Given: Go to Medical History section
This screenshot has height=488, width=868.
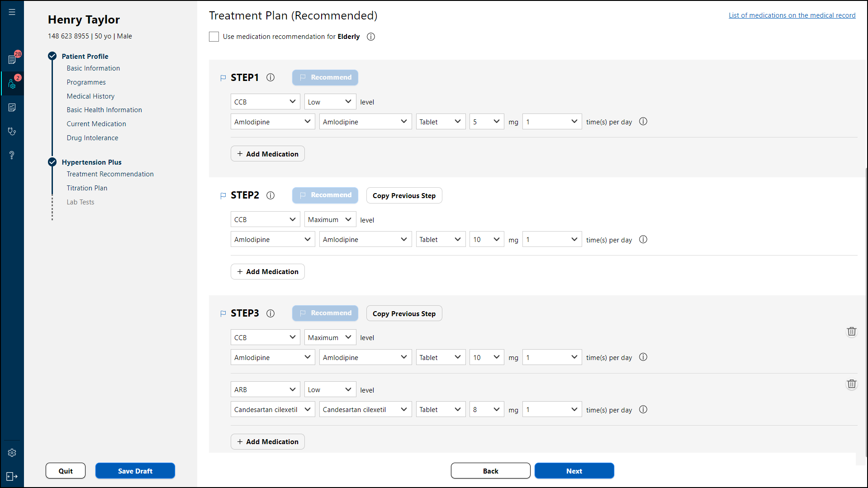Looking at the screenshot, I should coord(90,96).
